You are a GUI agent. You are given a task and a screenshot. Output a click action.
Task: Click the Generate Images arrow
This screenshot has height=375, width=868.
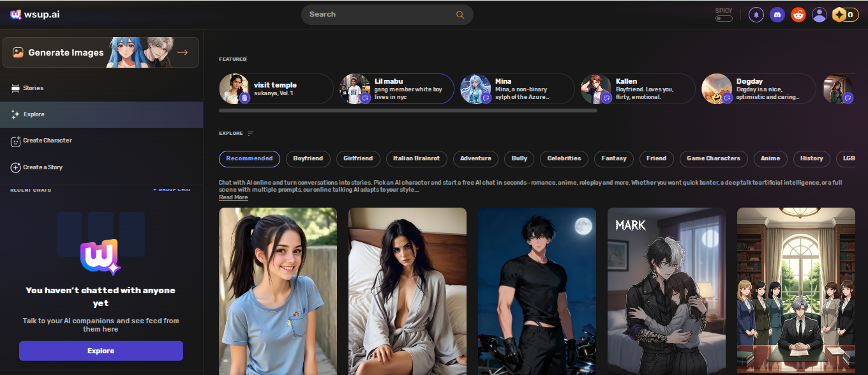(x=183, y=52)
